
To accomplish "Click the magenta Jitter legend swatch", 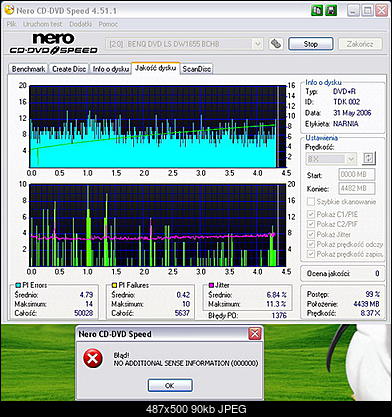I will (211, 285).
